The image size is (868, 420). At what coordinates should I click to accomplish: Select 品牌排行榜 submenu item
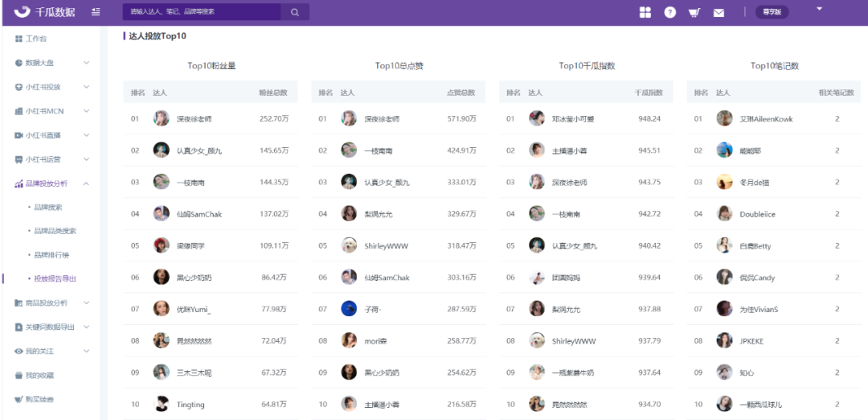point(51,255)
